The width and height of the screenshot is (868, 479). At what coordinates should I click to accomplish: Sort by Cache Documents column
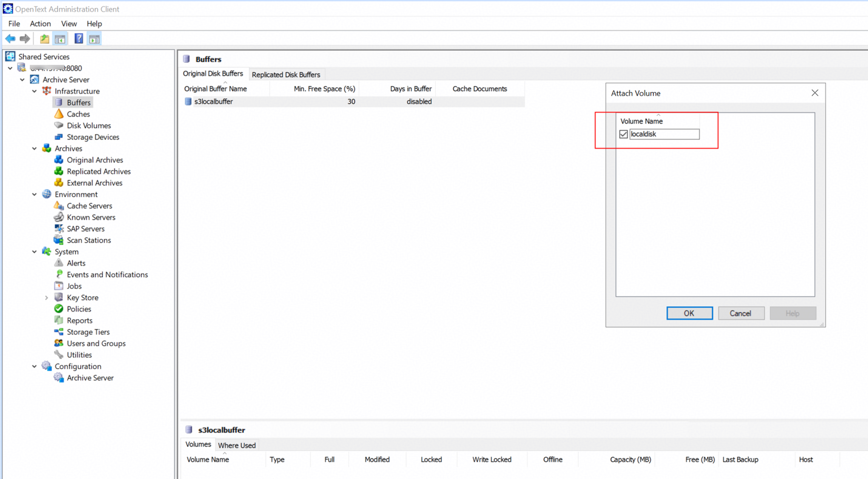click(480, 89)
